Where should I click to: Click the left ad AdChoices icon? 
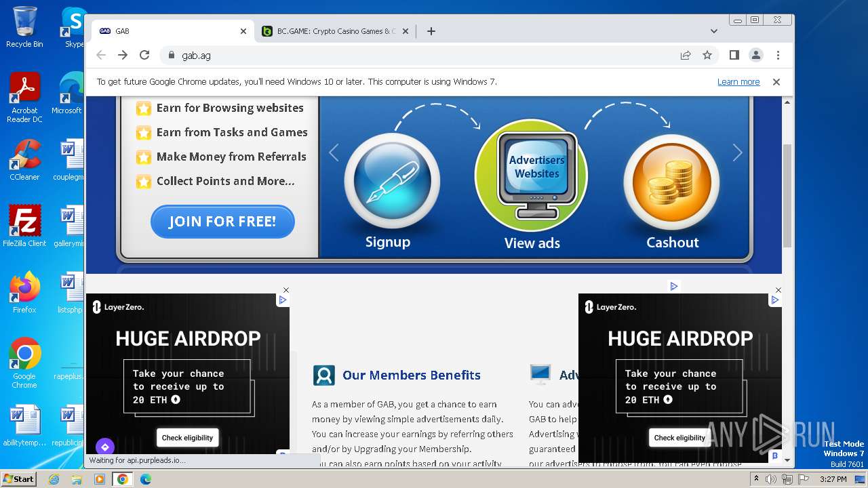pos(283,300)
